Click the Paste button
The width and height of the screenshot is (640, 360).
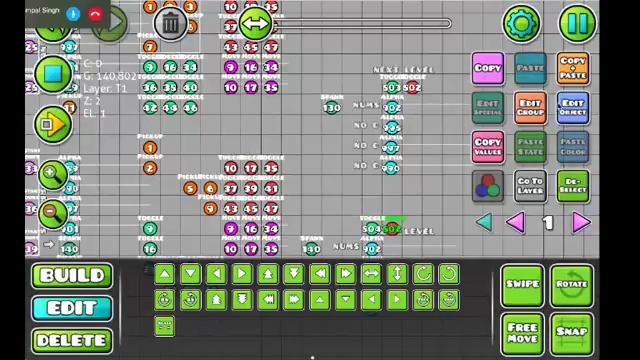click(x=530, y=69)
